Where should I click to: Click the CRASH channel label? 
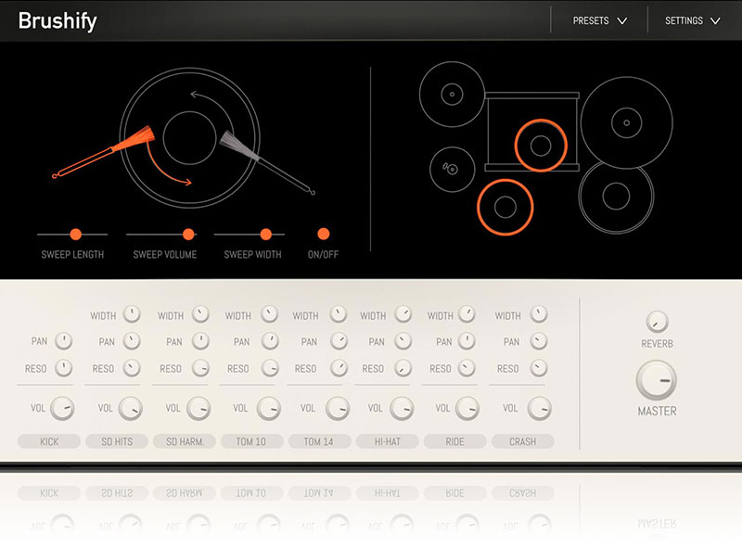522,441
